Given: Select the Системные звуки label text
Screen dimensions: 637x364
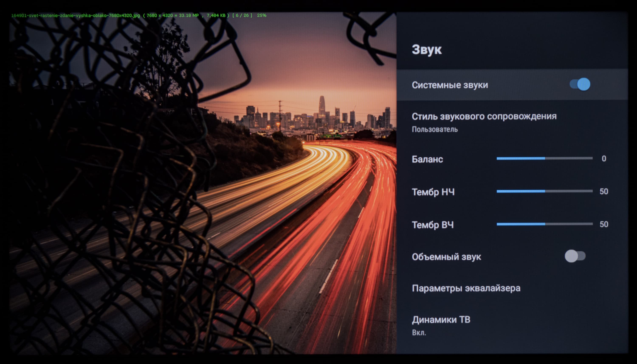Looking at the screenshot, I should pyautogui.click(x=450, y=85).
